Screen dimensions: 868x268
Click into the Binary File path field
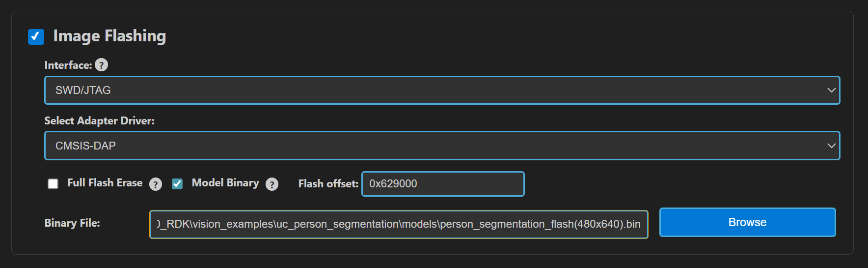[399, 224]
